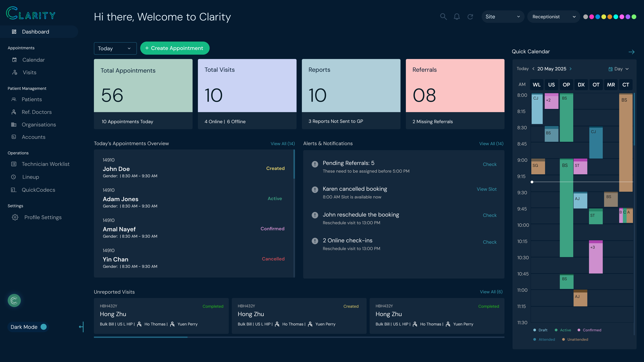Go to previous day chevron
644x362 pixels.
[533, 69]
